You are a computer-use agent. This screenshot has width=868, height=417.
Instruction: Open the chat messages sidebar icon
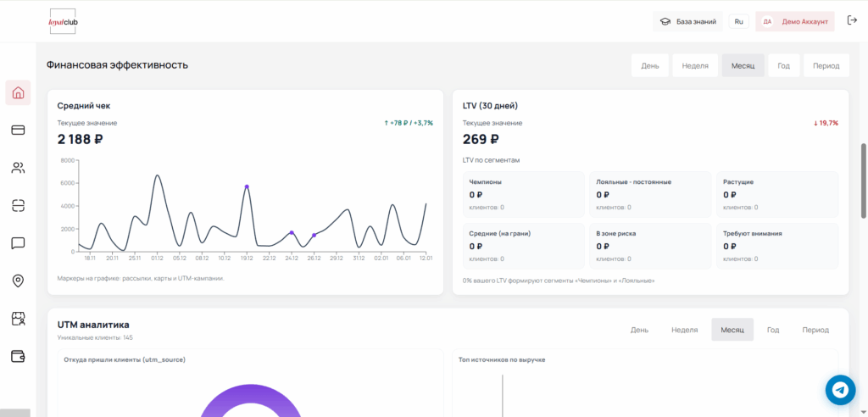[x=18, y=243]
